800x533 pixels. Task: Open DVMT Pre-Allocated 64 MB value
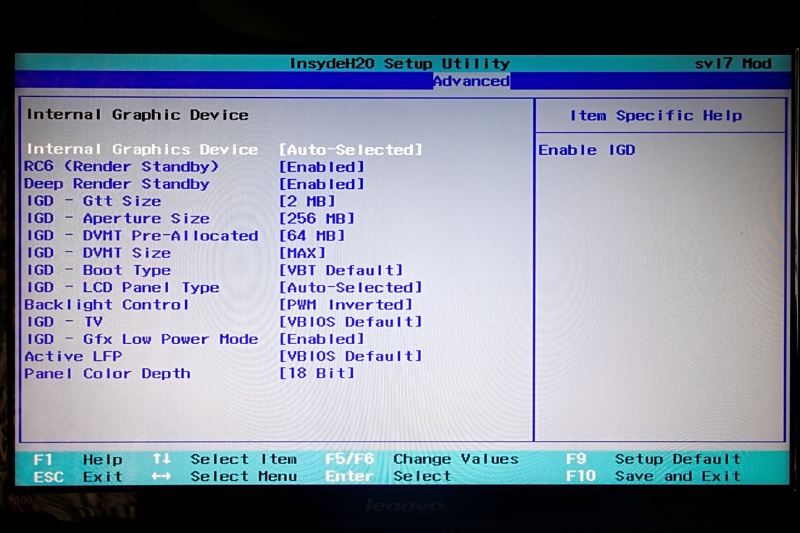pyautogui.click(x=312, y=236)
